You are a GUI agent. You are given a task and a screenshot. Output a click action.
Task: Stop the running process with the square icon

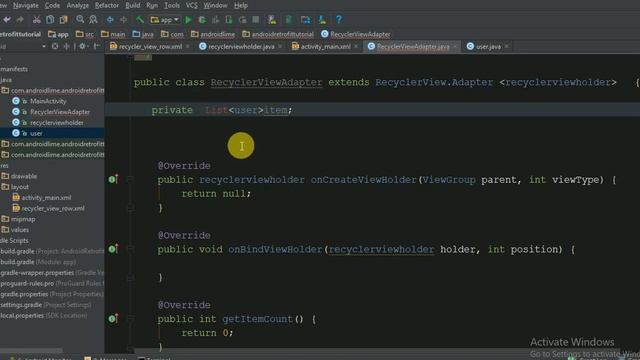256,20
